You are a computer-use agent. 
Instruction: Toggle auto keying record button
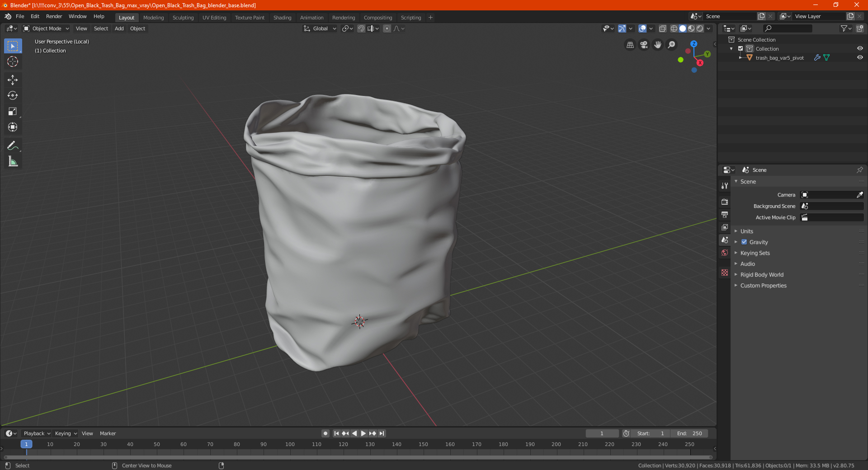click(325, 433)
